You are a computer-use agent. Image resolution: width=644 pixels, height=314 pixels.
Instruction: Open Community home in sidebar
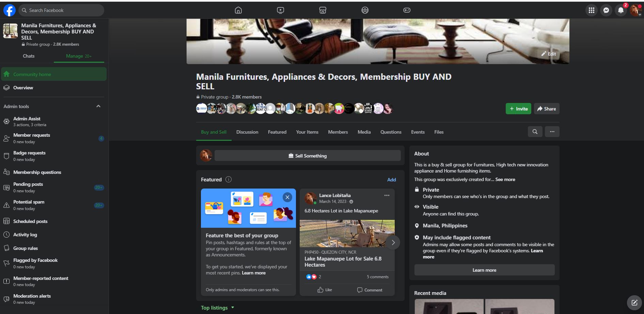point(54,74)
